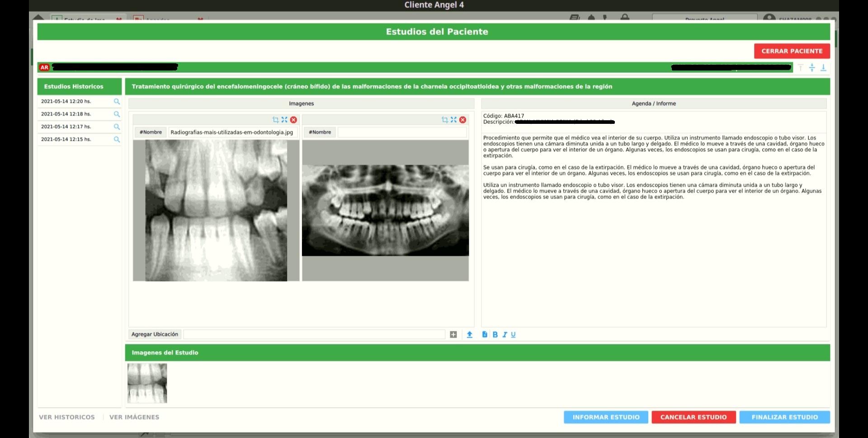Image resolution: width=868 pixels, height=438 pixels.
Task: Click the padlock icon in background toolbar
Action: tap(625, 17)
